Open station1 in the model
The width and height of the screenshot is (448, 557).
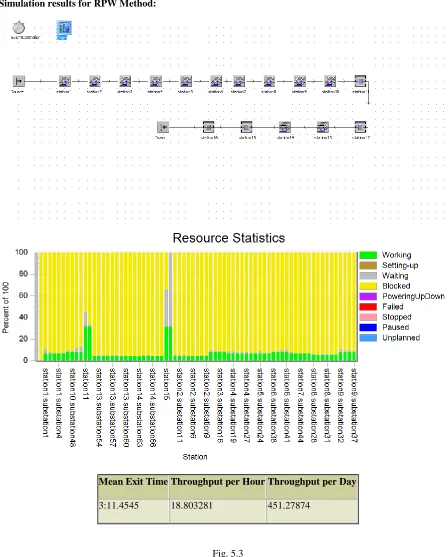pyautogui.click(x=64, y=81)
